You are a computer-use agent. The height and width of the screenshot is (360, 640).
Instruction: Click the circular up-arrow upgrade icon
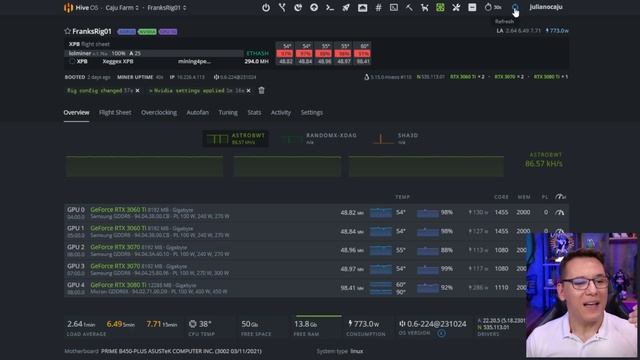pyautogui.click(x=314, y=7)
